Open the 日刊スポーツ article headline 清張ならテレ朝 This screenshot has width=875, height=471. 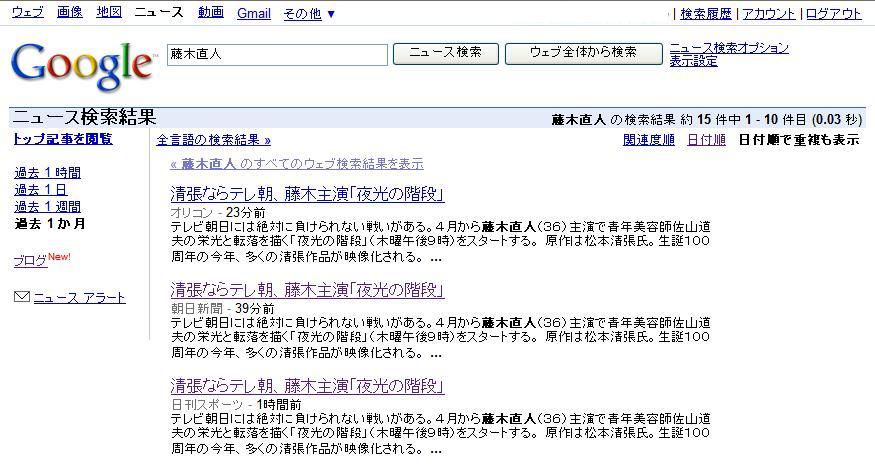coord(307,386)
